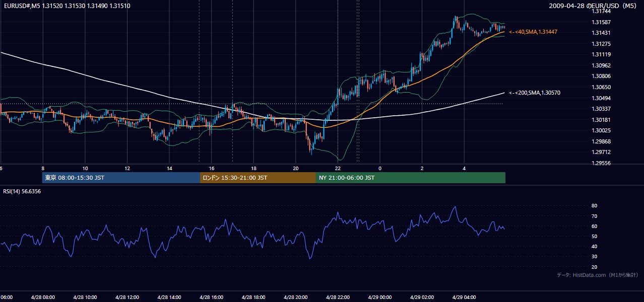Click the 4/29 00:00 date axis label
The image size is (644, 302).
(380, 297)
